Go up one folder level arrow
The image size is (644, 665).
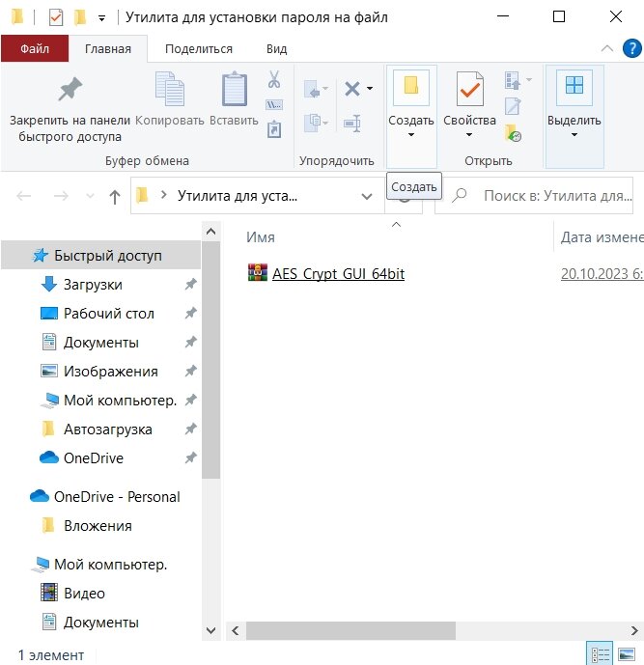tap(115, 196)
